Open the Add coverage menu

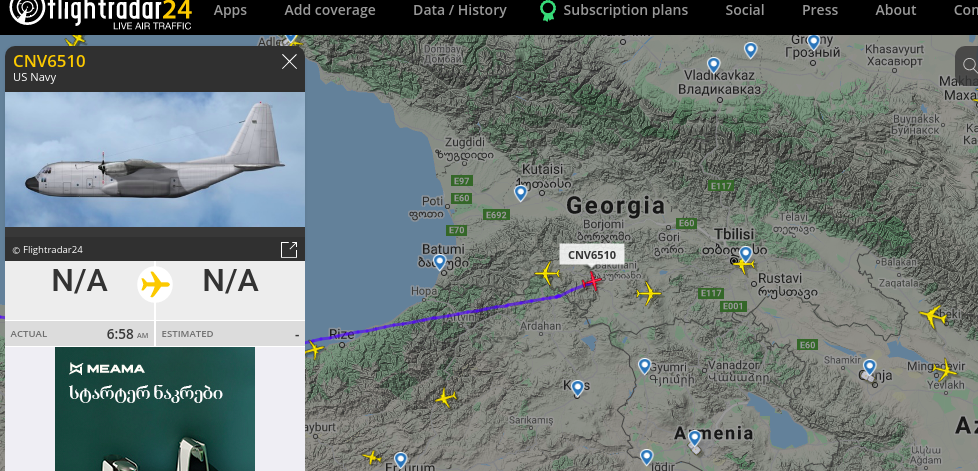click(330, 10)
